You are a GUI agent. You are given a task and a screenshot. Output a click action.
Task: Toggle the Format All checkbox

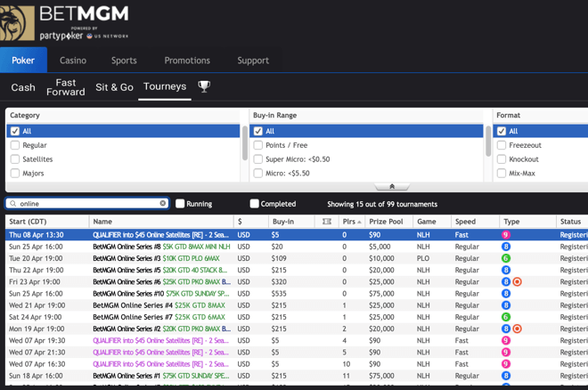coord(502,131)
